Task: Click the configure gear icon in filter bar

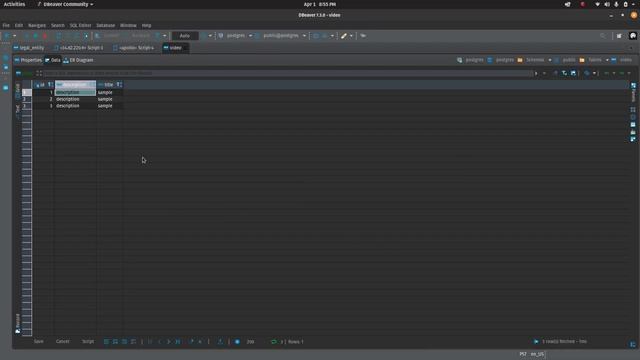Action: (587, 73)
